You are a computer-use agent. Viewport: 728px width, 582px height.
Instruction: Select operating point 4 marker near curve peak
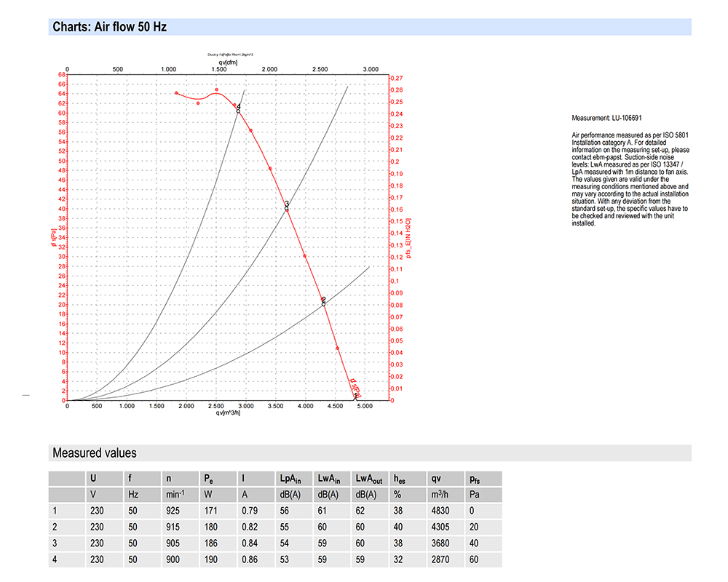(238, 108)
